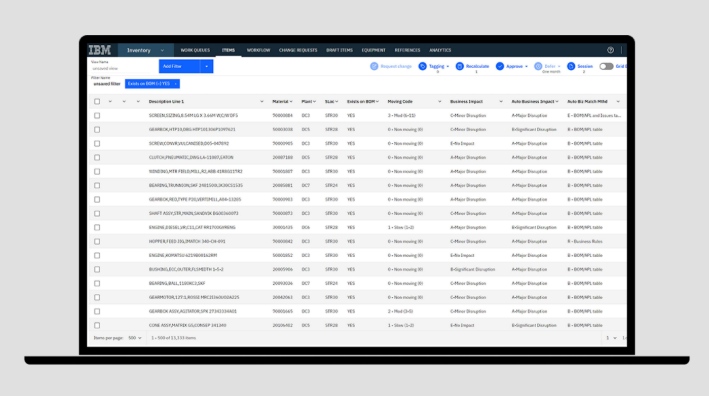Check the GEARBOX,HTP10 row checkbox

97,129
